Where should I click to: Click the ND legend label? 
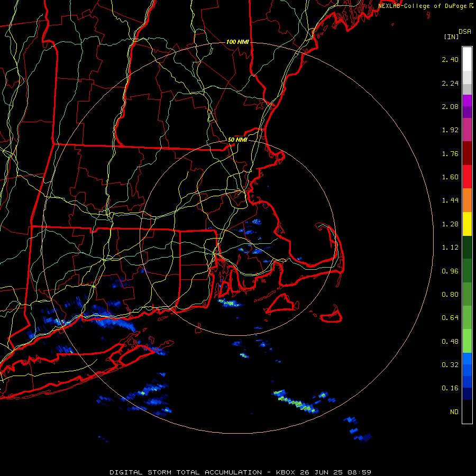454,412
